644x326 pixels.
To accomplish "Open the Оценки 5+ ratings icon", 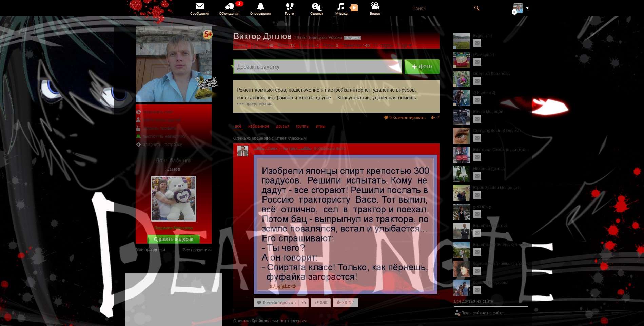I will 316,6.
